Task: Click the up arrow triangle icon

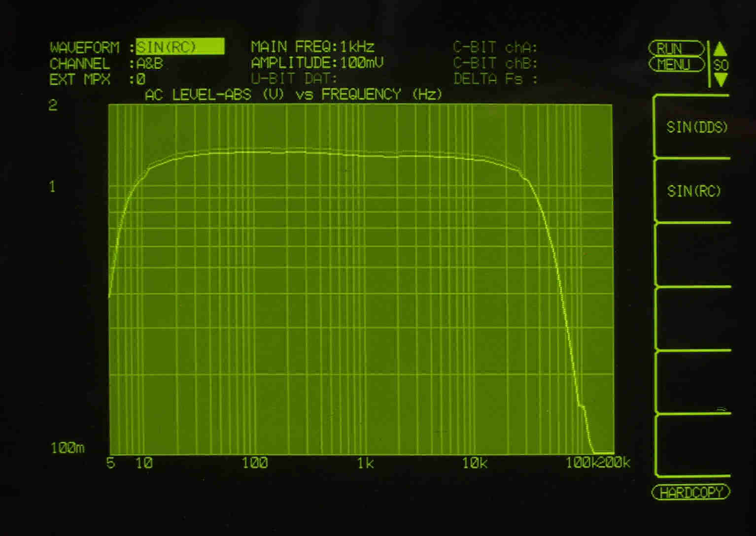Action: (720, 49)
